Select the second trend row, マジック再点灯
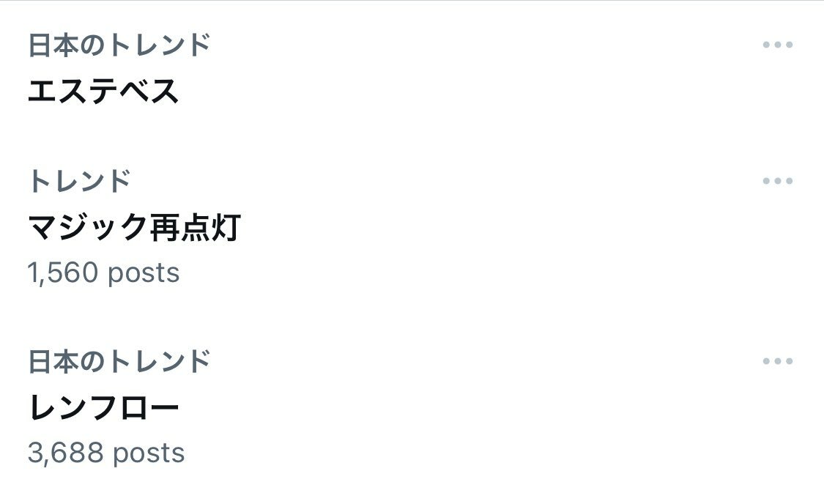 [366, 227]
